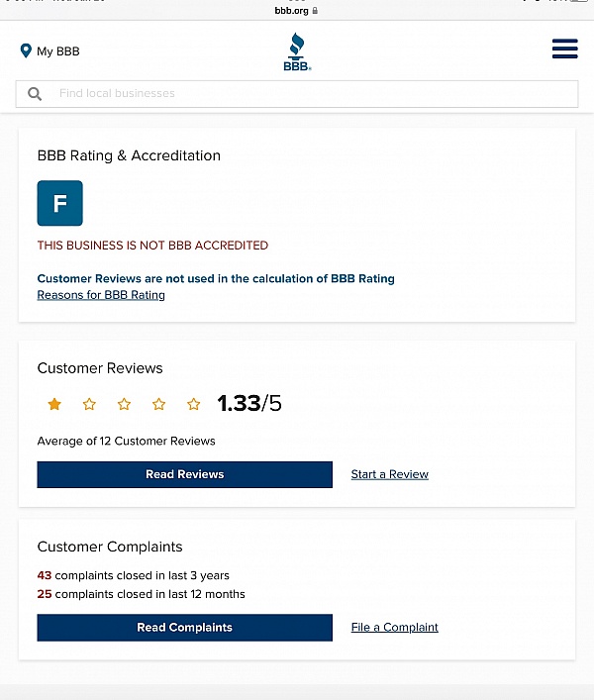Click the third empty review star
The image size is (594, 700).
124,404
